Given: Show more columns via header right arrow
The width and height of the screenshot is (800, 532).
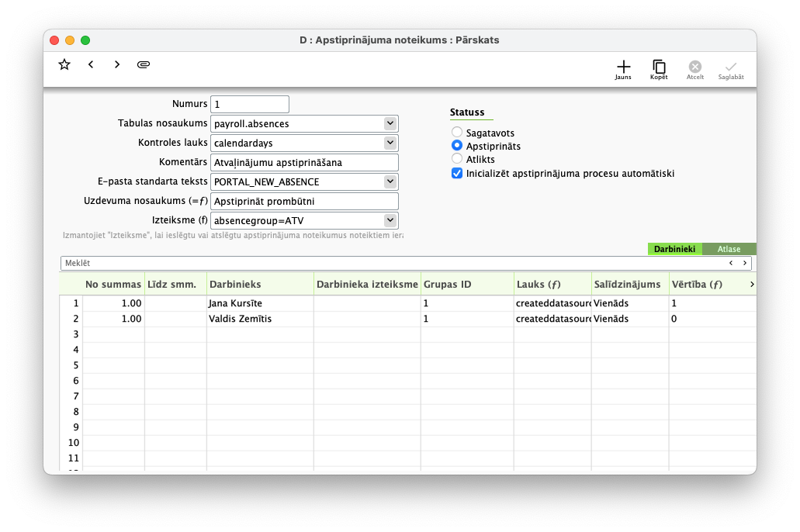Looking at the screenshot, I should pos(752,284).
